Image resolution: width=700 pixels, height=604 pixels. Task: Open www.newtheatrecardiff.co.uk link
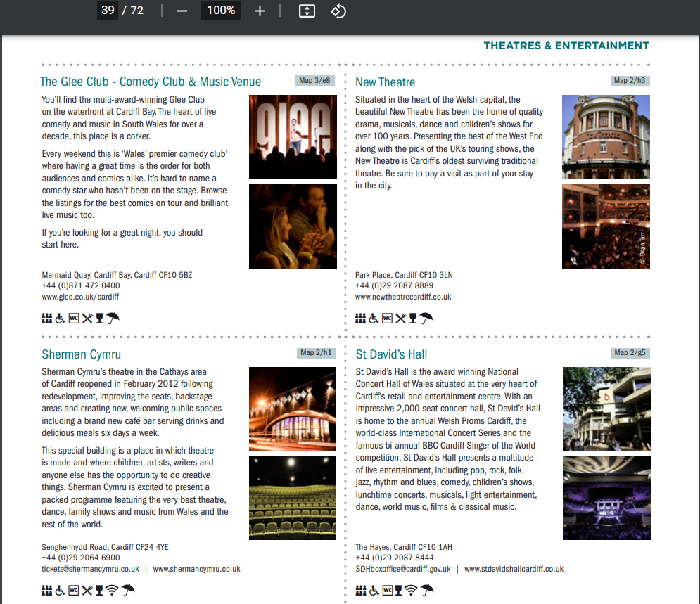403,297
